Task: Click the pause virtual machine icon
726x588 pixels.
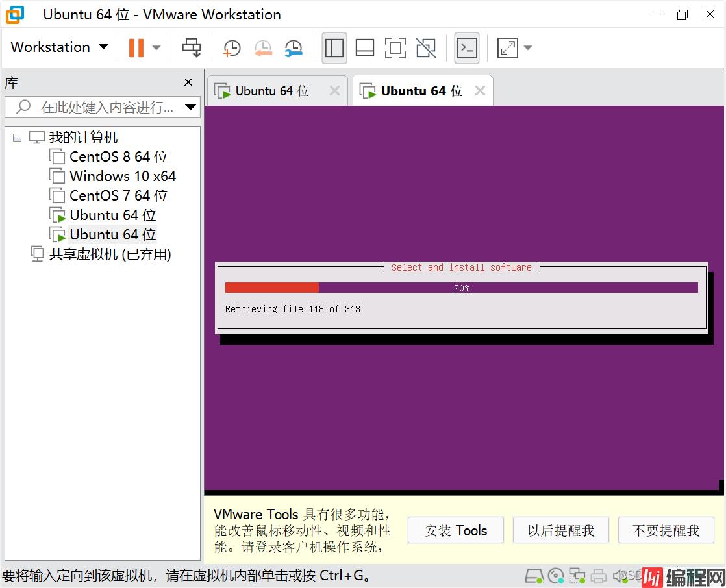Action: [x=136, y=47]
